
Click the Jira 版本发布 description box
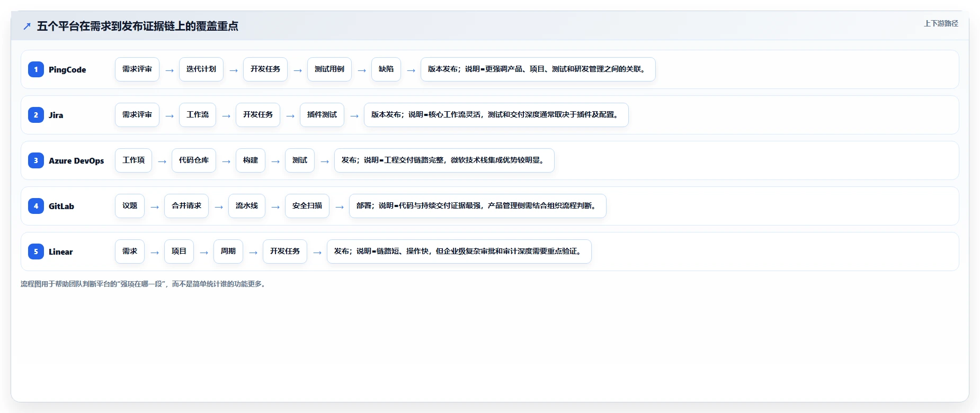coord(496,115)
